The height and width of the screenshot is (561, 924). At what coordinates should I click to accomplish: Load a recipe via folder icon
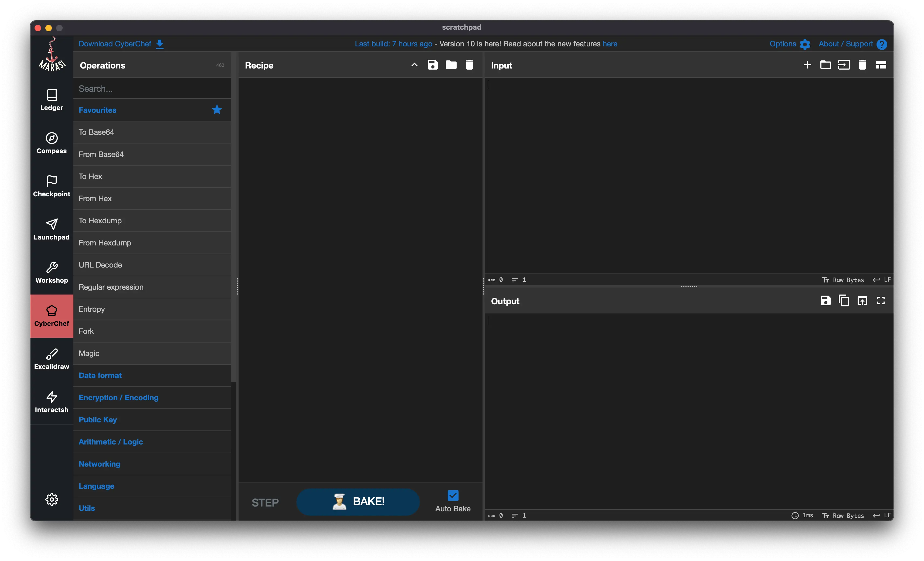pos(451,65)
